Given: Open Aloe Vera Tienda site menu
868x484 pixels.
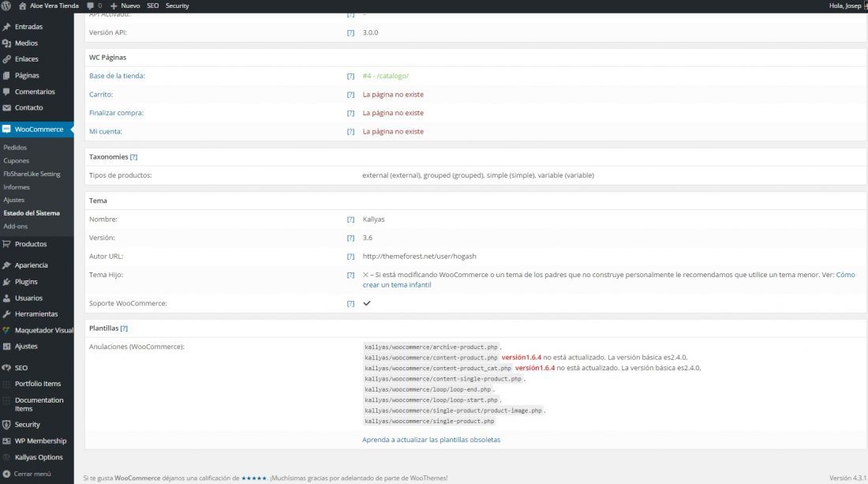Looking at the screenshot, I should (x=49, y=6).
